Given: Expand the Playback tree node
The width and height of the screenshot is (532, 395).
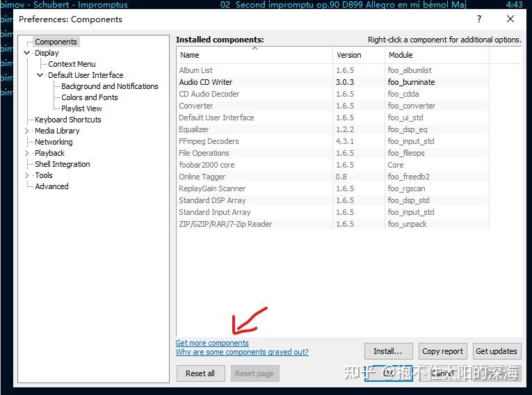Looking at the screenshot, I should tap(27, 153).
